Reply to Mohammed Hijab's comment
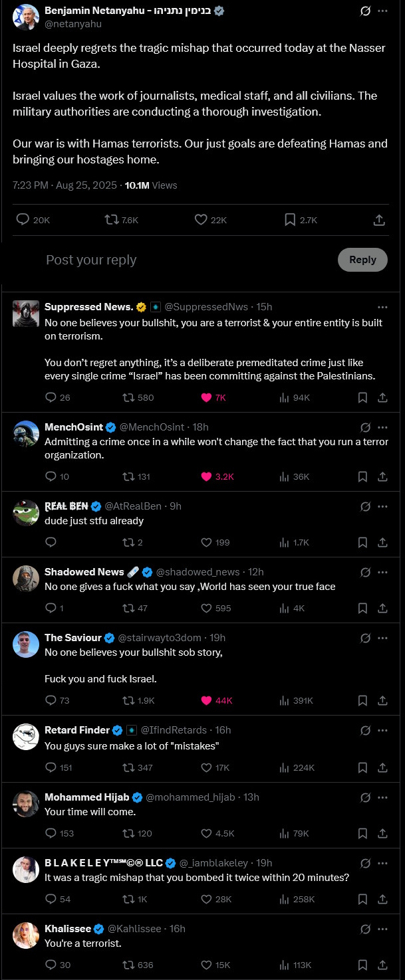 click(51, 833)
